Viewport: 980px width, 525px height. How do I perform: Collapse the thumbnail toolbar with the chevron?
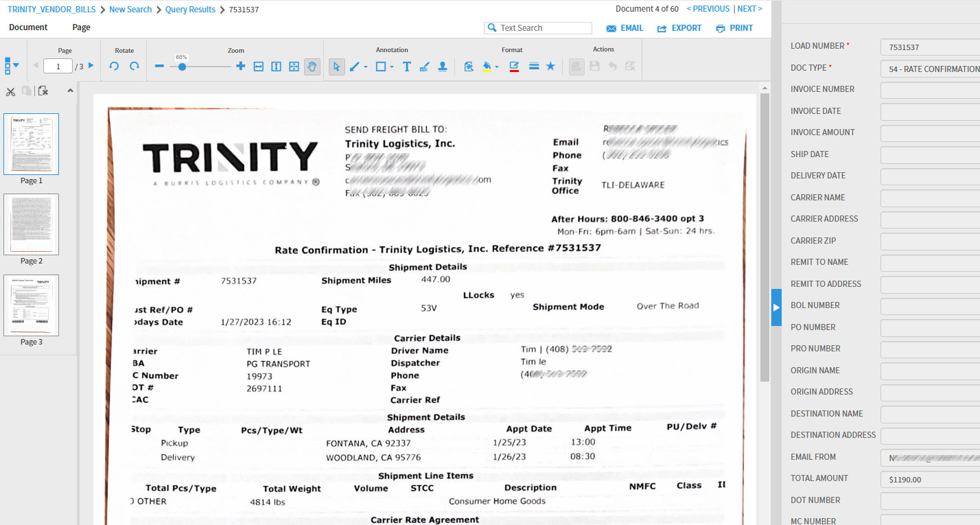pyautogui.click(x=69, y=91)
